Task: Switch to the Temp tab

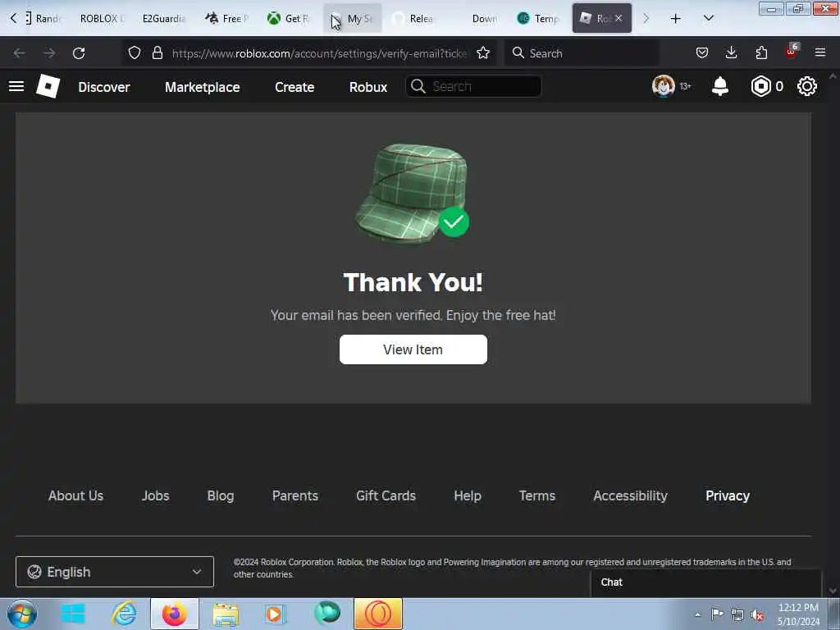Action: [539, 19]
